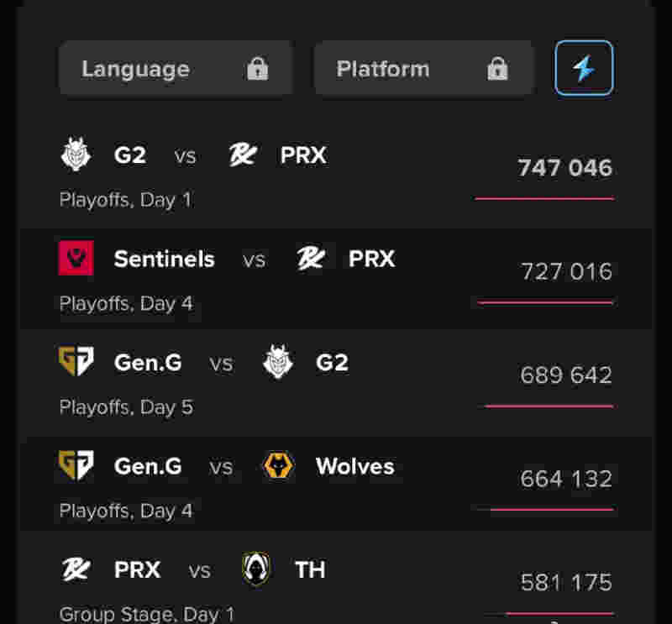Select the Playoffs, Day 5 match label
This screenshot has width=672, height=624.
click(126, 407)
